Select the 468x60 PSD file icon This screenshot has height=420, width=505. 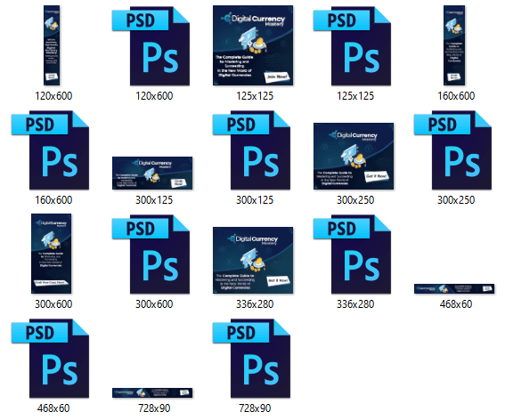pos(50,359)
